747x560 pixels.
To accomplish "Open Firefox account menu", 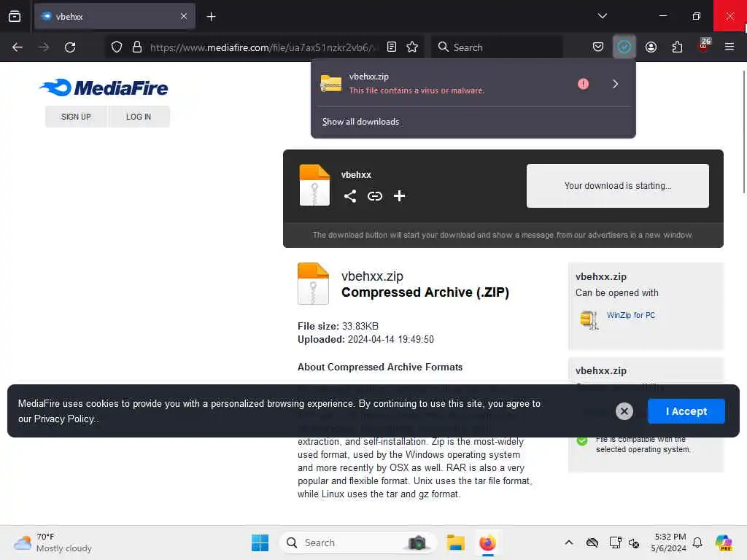I will (x=651, y=47).
